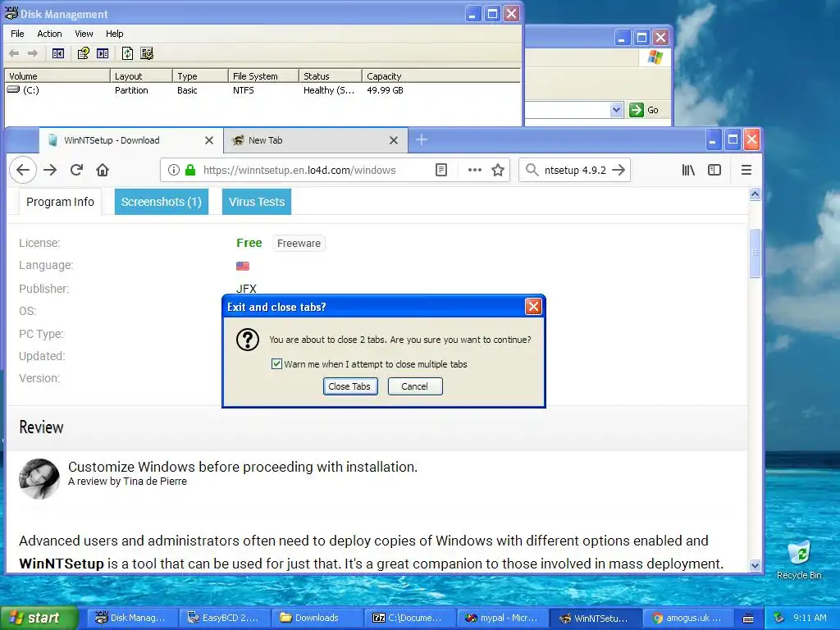840x630 pixels.
Task: Sort by the File System column header
Action: (x=263, y=76)
